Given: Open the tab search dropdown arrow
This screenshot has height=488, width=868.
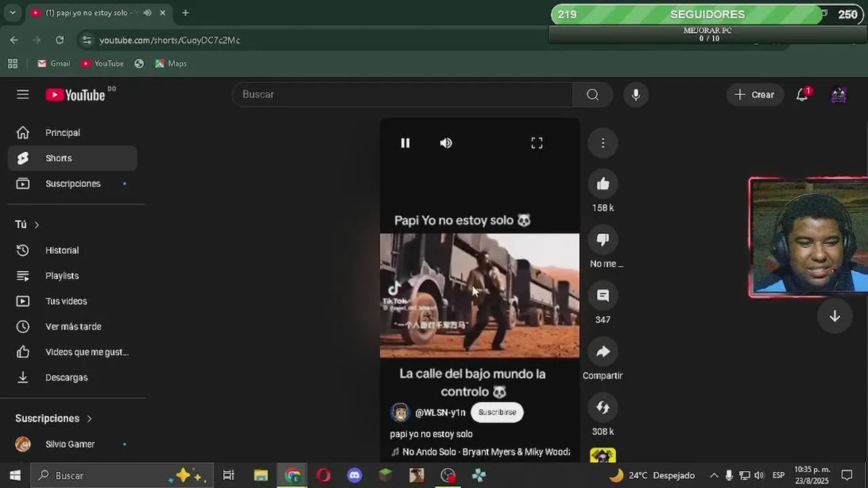Looking at the screenshot, I should click(12, 13).
